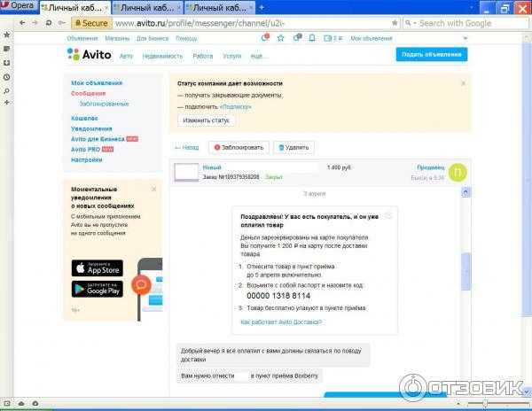Open the search magnifier sidebar icon
The height and width of the screenshot is (411, 532).
[x=6, y=91]
